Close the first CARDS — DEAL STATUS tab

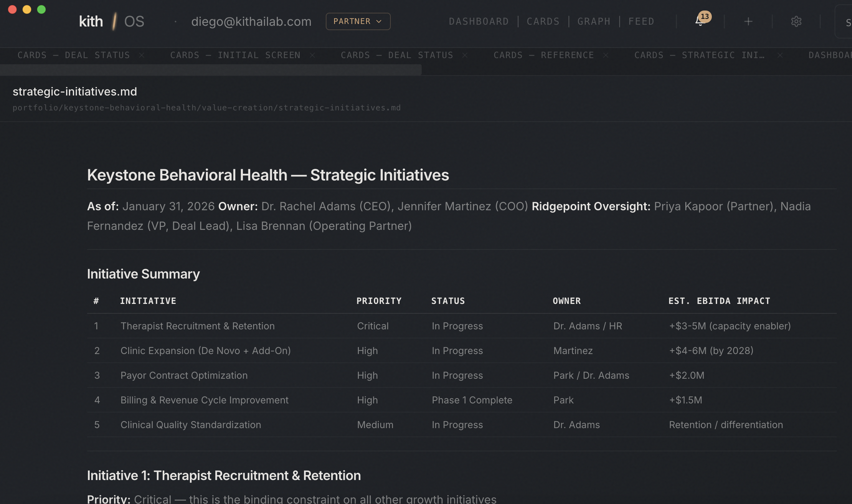click(142, 55)
